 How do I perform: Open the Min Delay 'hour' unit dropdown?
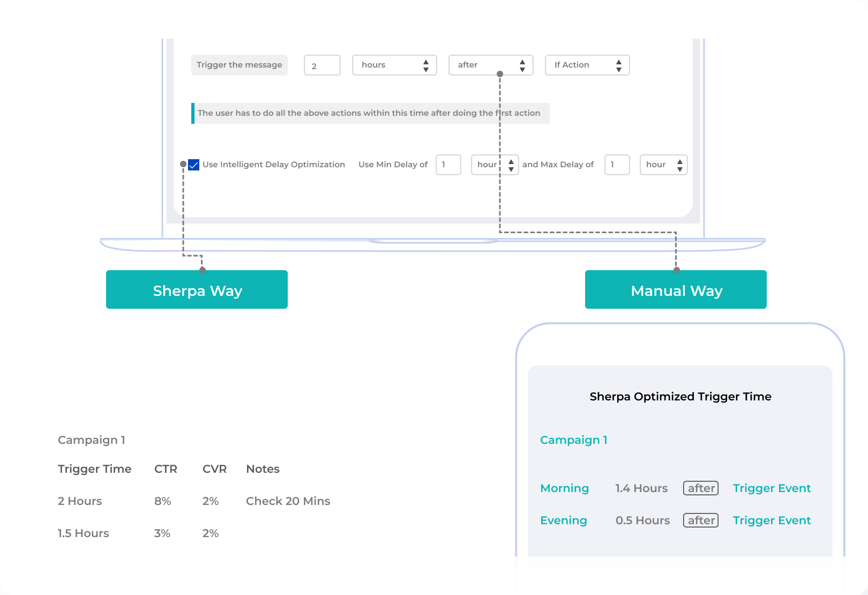495,165
